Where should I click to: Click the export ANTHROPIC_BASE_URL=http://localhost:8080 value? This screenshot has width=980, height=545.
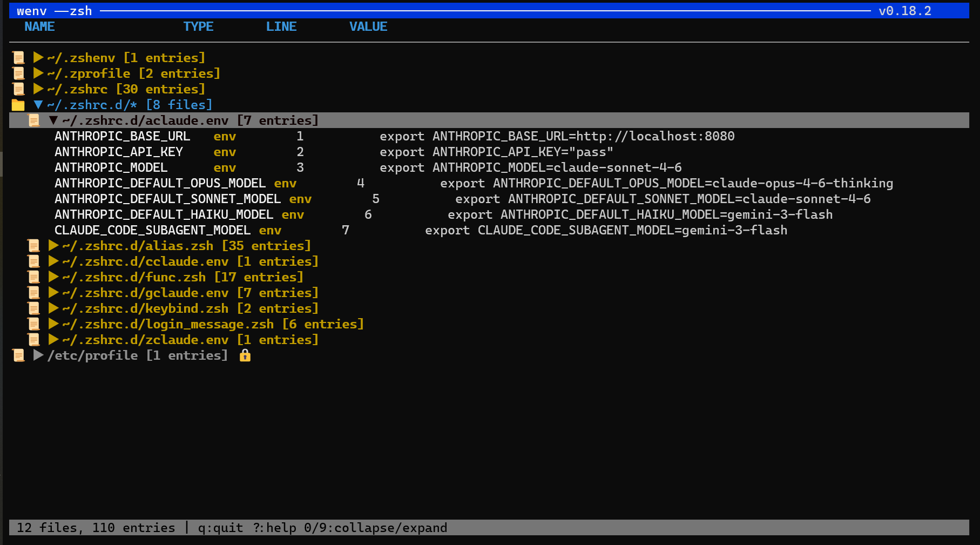[557, 136]
